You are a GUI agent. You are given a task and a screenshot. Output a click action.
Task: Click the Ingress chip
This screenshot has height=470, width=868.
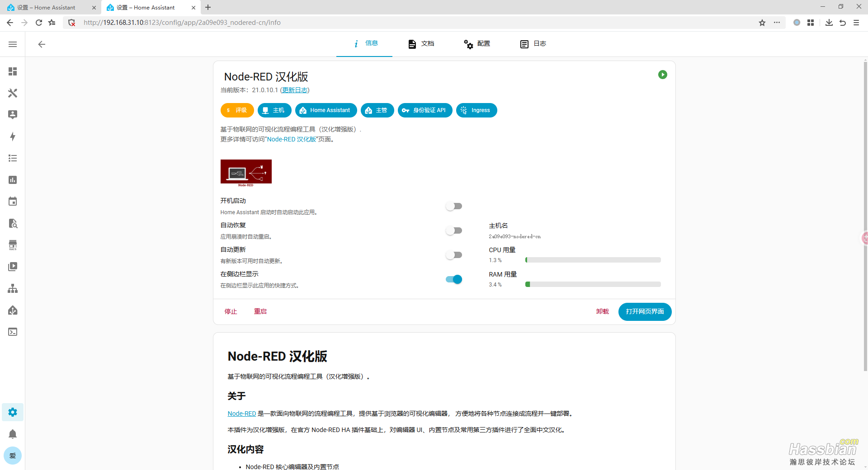point(476,110)
